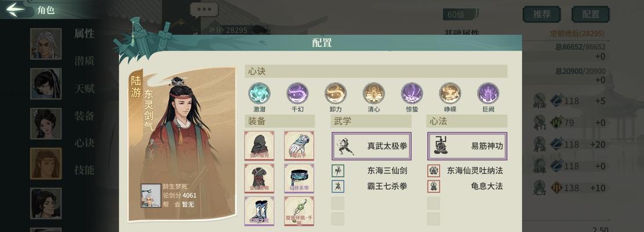This screenshot has height=232, width=644.
Task: Select the 清心 heart formula icon
Action: click(374, 93)
